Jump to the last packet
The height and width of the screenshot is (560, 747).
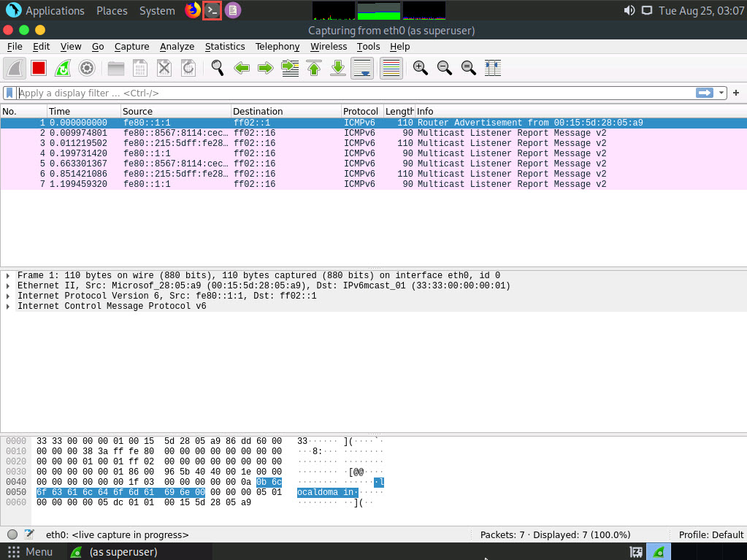tap(338, 68)
